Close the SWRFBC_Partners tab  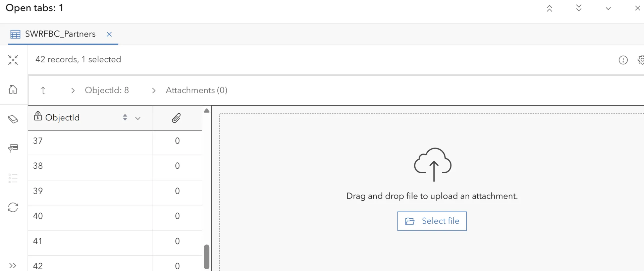109,34
